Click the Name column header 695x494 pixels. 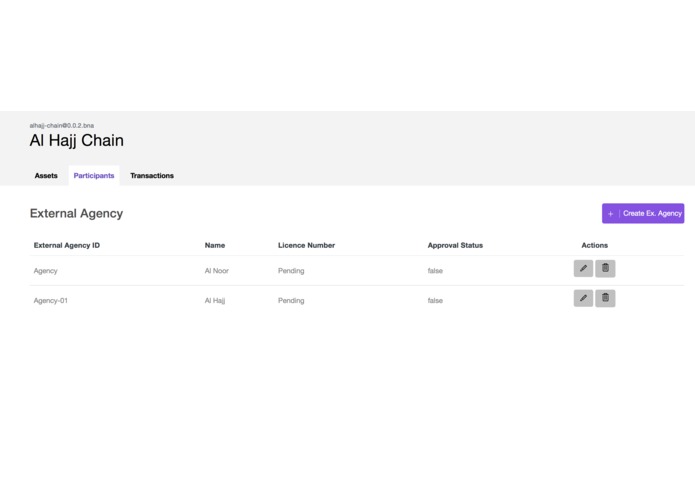(215, 245)
